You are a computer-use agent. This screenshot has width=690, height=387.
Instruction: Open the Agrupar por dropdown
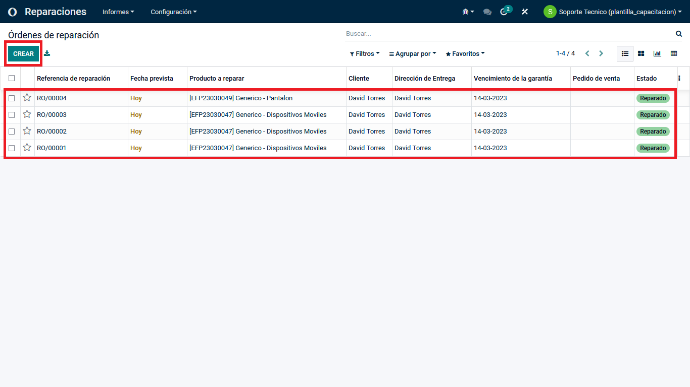(x=412, y=54)
